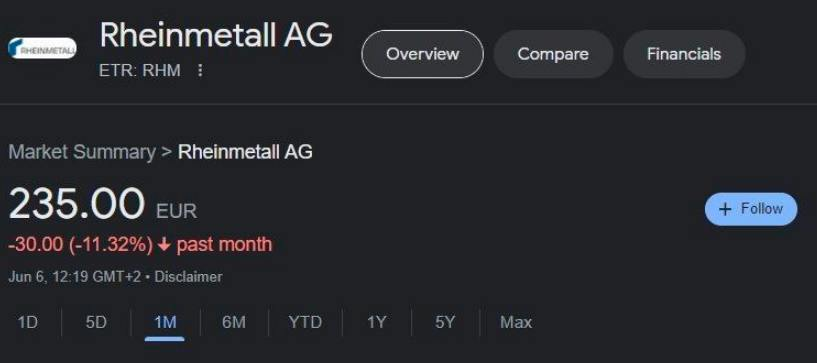Image resolution: width=817 pixels, height=363 pixels.
Task: Open the Financials tab
Action: tap(684, 54)
